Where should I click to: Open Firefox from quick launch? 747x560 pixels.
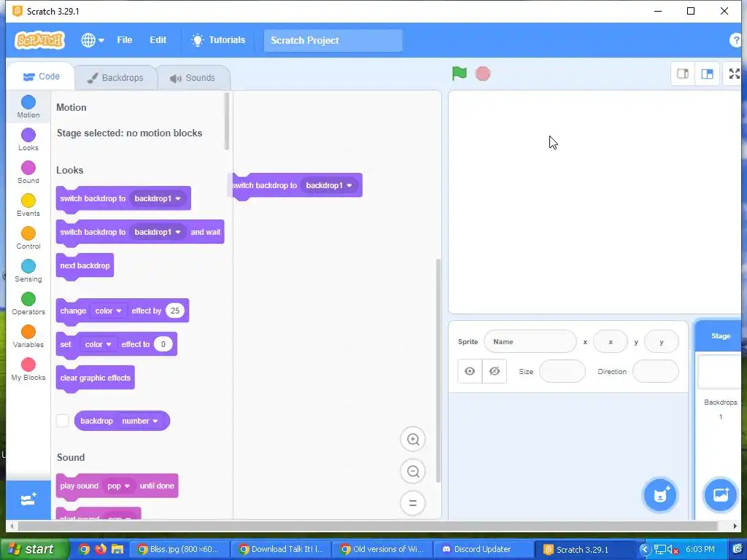[x=101, y=549]
